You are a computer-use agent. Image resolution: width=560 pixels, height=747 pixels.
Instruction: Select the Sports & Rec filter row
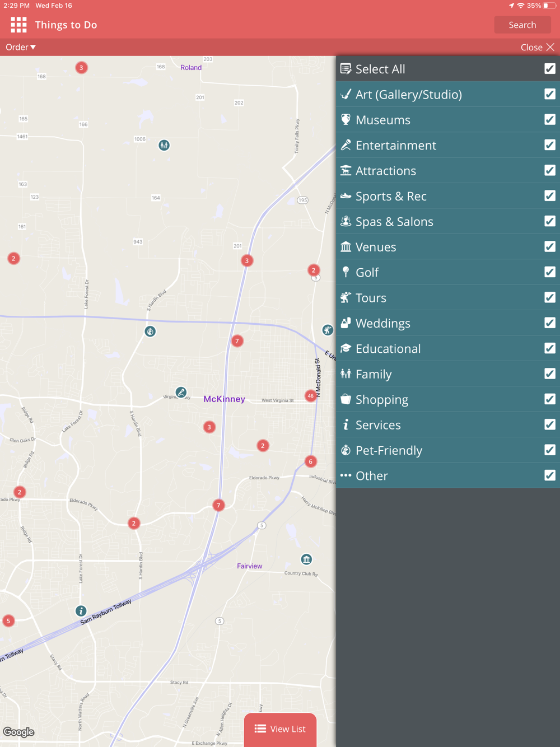tap(448, 196)
